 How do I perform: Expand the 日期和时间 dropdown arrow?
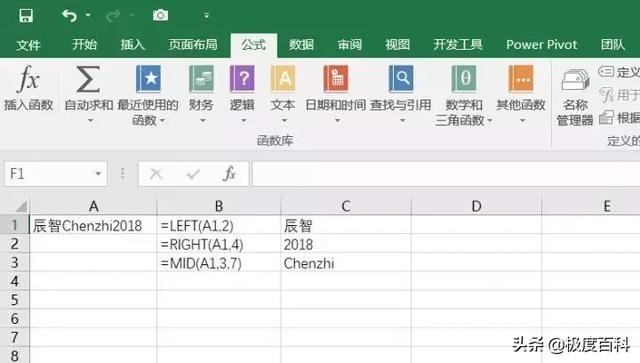(338, 120)
